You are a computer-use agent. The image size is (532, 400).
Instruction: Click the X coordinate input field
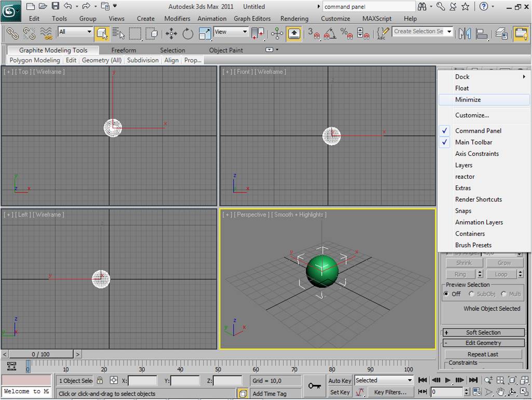click(143, 381)
